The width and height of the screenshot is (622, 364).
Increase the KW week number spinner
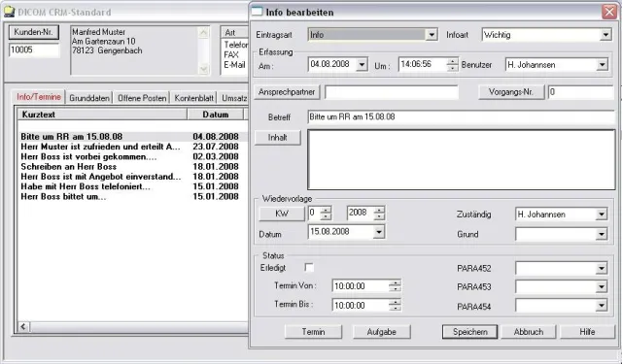tap(326, 210)
